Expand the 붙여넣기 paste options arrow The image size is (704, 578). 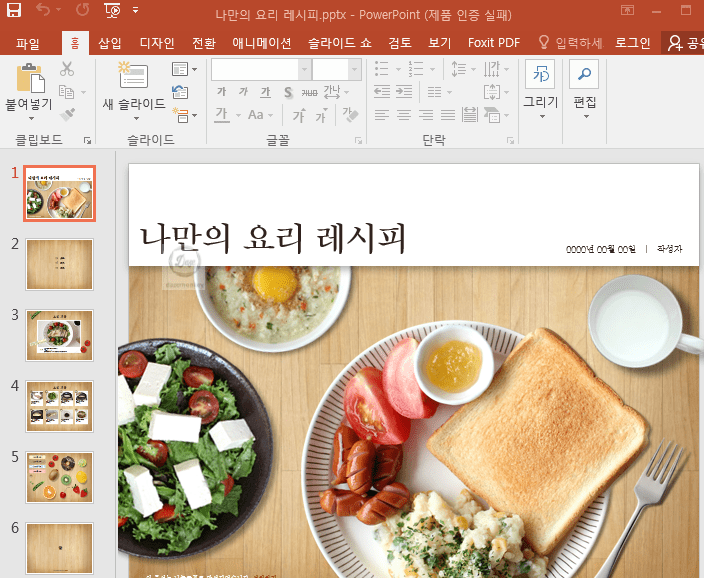coord(31,119)
